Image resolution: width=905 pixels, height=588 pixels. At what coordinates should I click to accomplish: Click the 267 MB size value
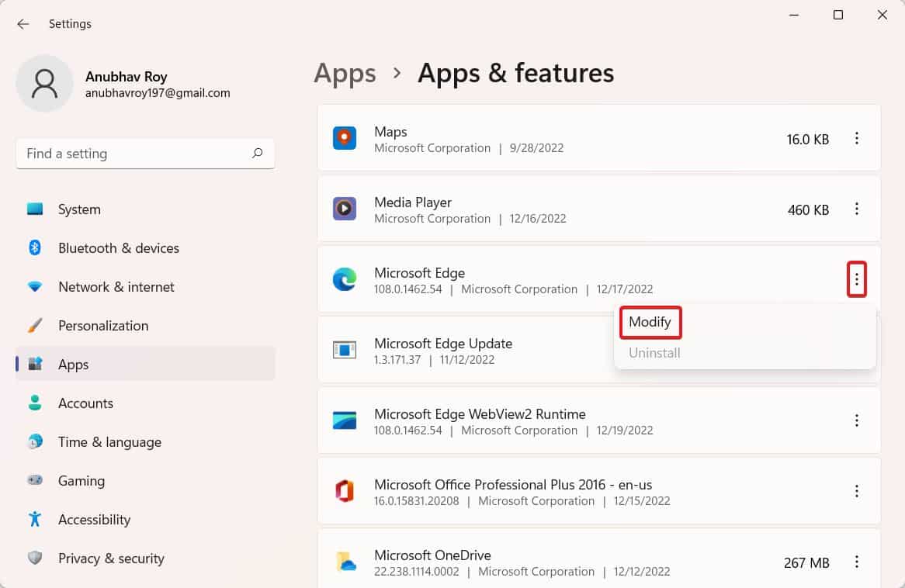tap(806, 562)
